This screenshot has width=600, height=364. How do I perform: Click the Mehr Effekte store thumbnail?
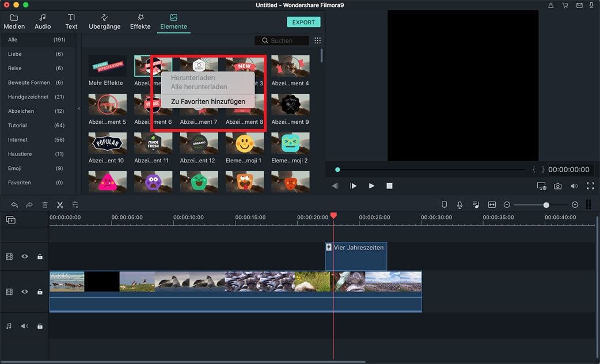[x=107, y=66]
